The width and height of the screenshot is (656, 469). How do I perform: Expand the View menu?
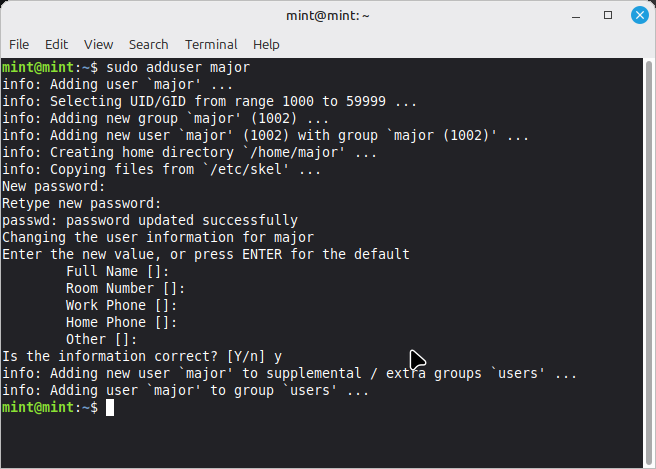point(98,44)
